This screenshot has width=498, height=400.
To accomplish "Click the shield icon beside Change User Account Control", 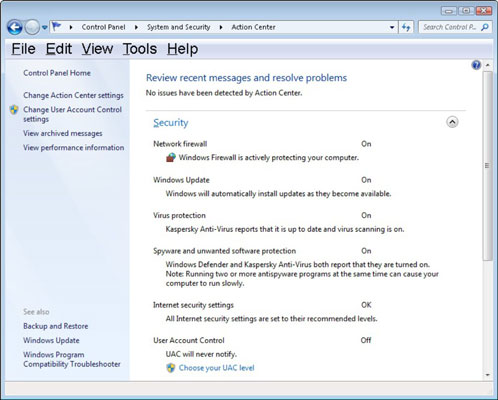I will [x=14, y=110].
